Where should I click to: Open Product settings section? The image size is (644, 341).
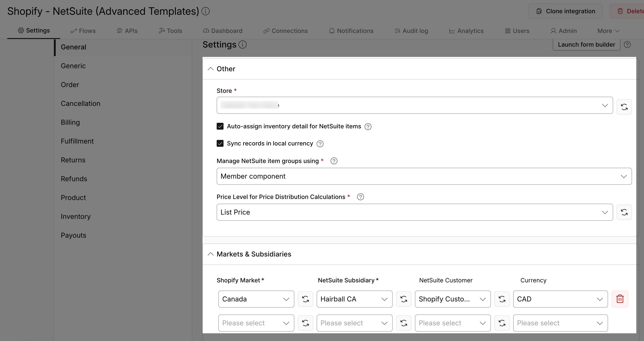tap(73, 198)
